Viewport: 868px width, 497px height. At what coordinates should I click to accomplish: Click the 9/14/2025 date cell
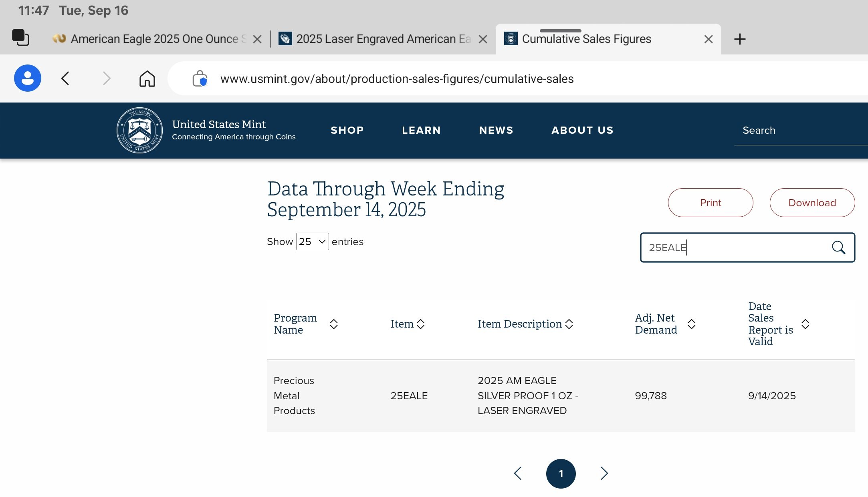(772, 396)
